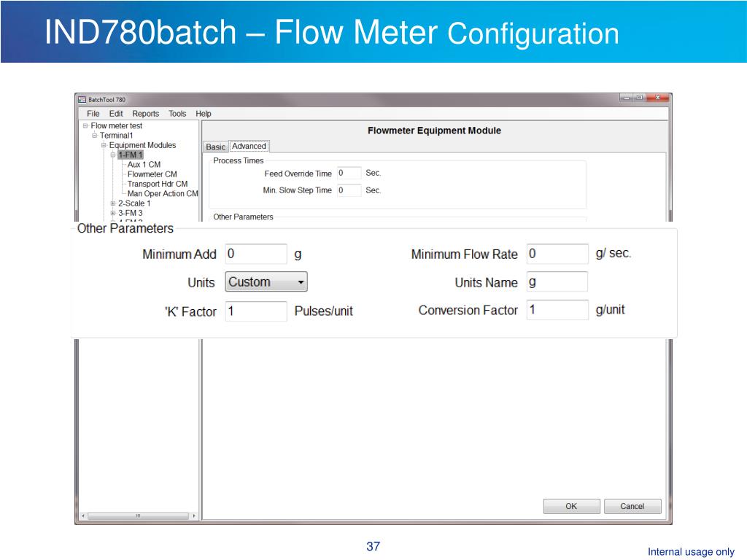747x560 pixels.
Task: Select Terminal1 in the tree
Action: (116, 135)
